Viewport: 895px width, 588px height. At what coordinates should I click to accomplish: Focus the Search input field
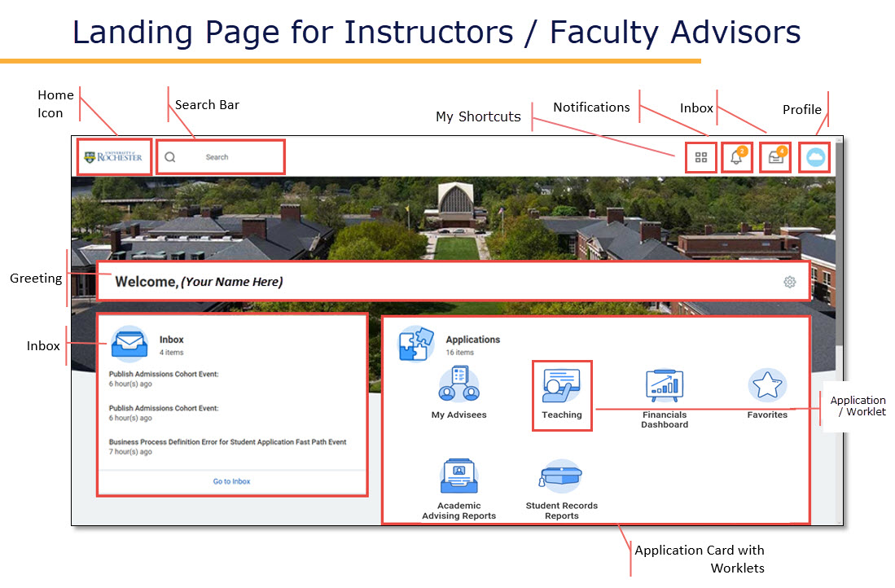(x=221, y=157)
